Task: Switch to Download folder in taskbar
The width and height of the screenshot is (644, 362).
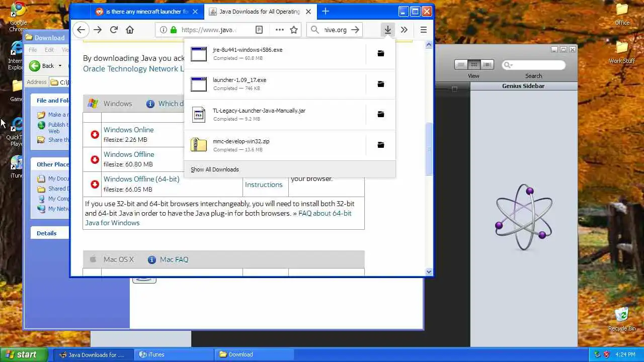Action: click(x=254, y=354)
